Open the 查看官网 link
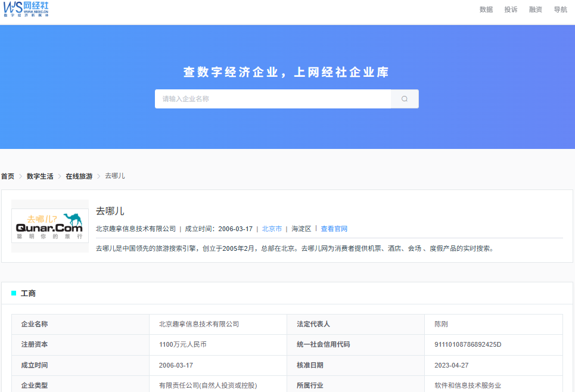575x392 pixels. tap(334, 229)
